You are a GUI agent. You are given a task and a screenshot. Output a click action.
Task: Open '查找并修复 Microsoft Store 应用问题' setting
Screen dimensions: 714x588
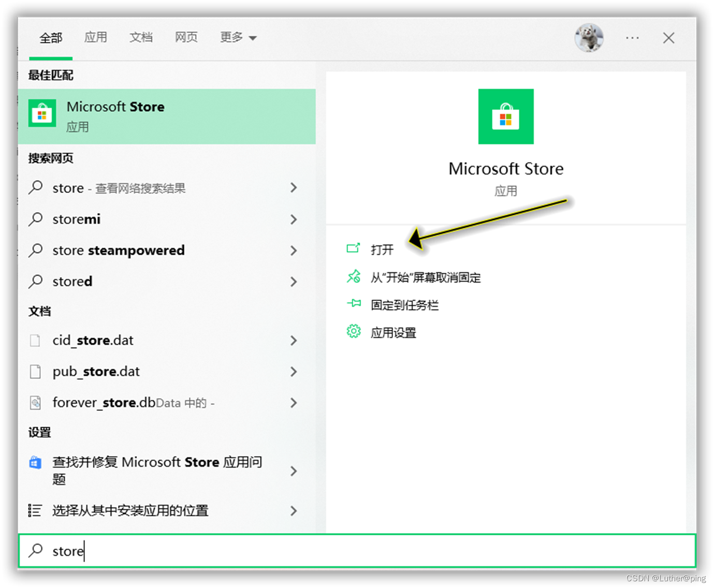click(x=167, y=471)
